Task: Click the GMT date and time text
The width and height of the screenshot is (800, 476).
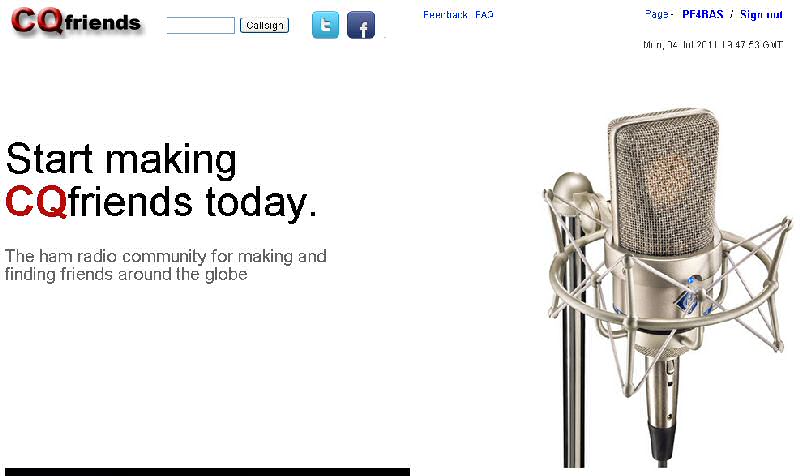Action: [x=713, y=45]
